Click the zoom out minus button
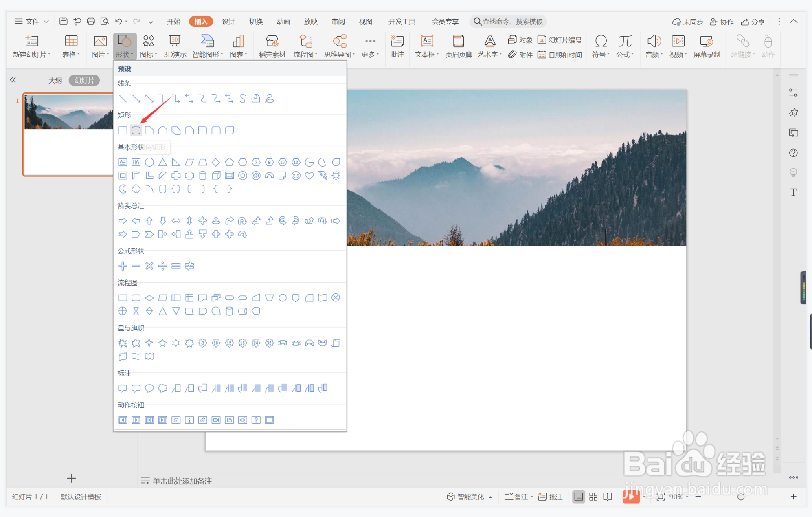 coord(698,497)
